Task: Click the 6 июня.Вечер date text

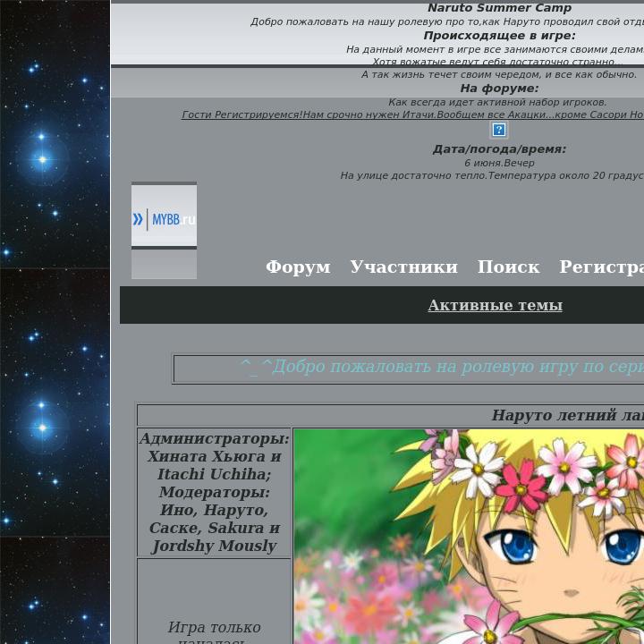Action: tap(499, 163)
